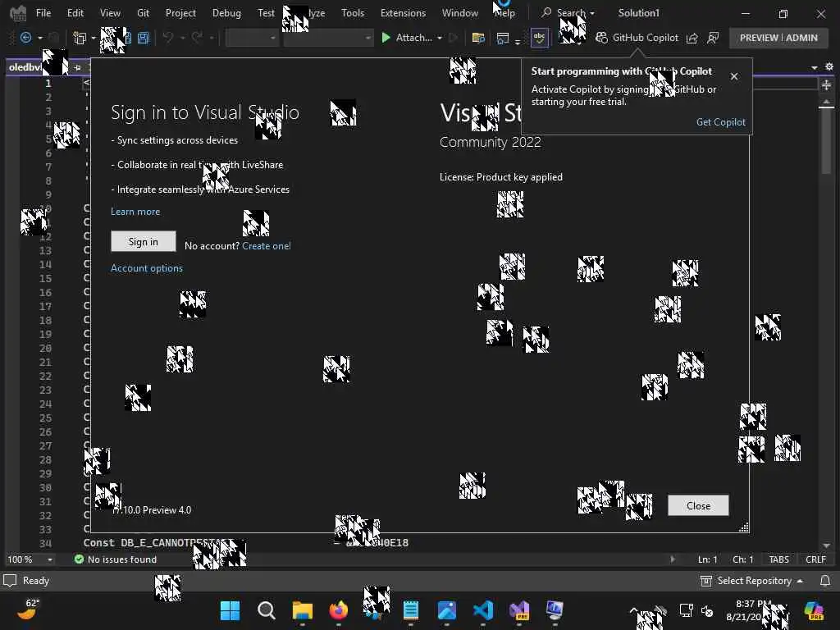Click the Save All disk icon
The width and height of the screenshot is (840, 630).
point(143,38)
